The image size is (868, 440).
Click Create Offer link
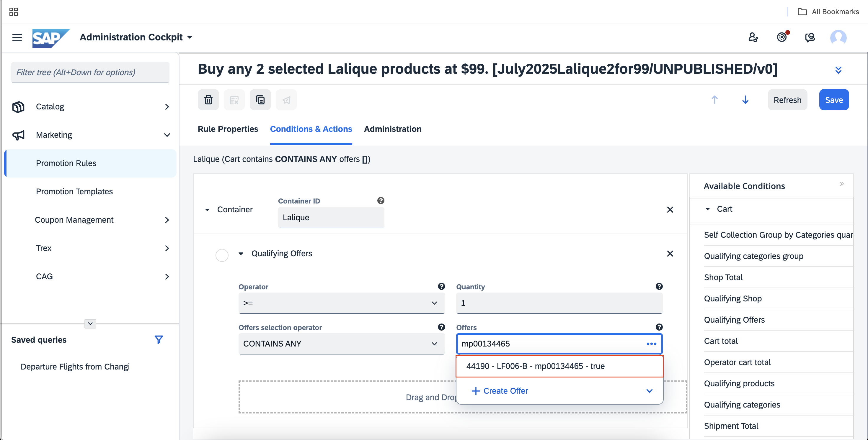[x=500, y=391]
